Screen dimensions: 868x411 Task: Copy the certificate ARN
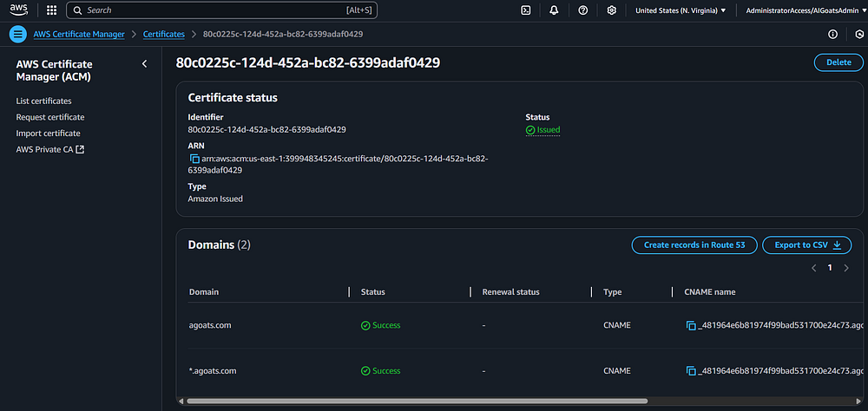[194, 159]
